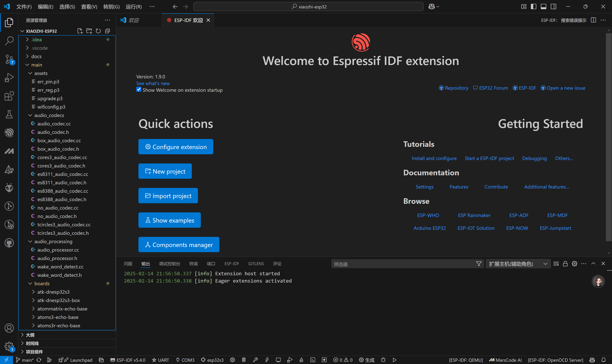This screenshot has width=612, height=364.
Task: Toggle the primary sidebar layout button
Action: [x=533, y=7]
